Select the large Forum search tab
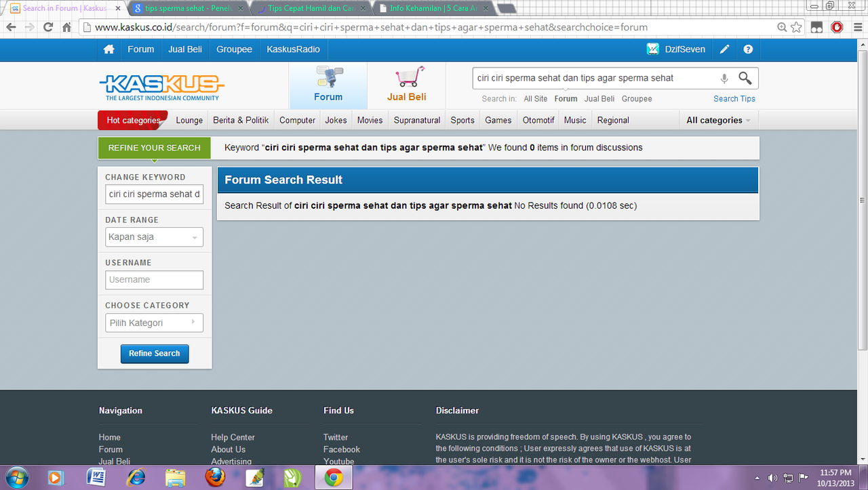 click(328, 85)
